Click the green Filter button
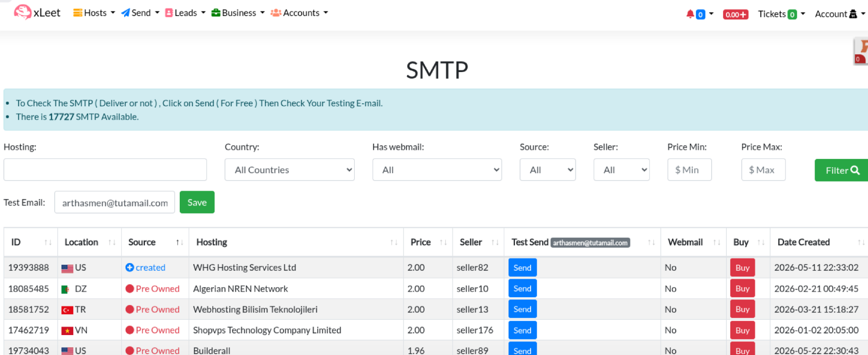This screenshot has height=355, width=868. point(842,170)
